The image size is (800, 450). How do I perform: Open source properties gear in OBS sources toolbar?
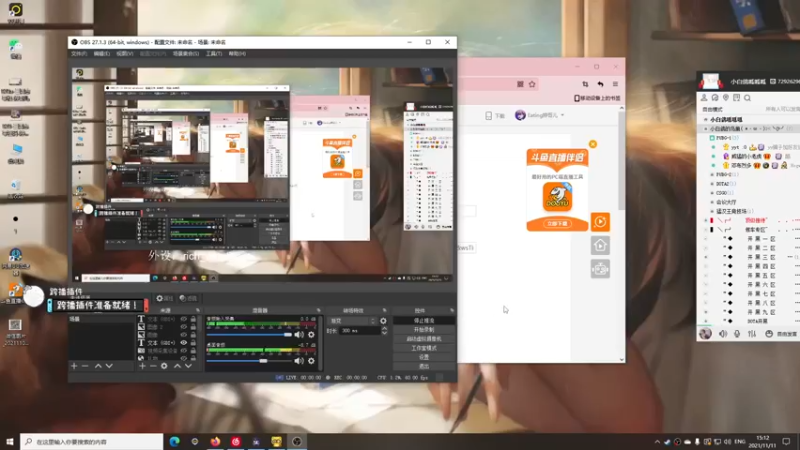tap(164, 366)
